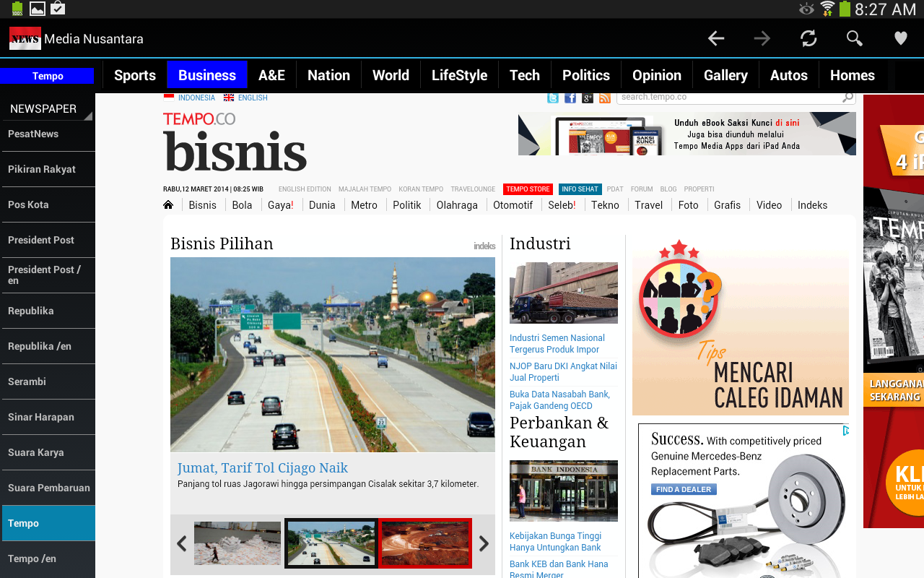The height and width of the screenshot is (578, 924).
Task: Tap the heart favorites icon
Action: pos(901,38)
